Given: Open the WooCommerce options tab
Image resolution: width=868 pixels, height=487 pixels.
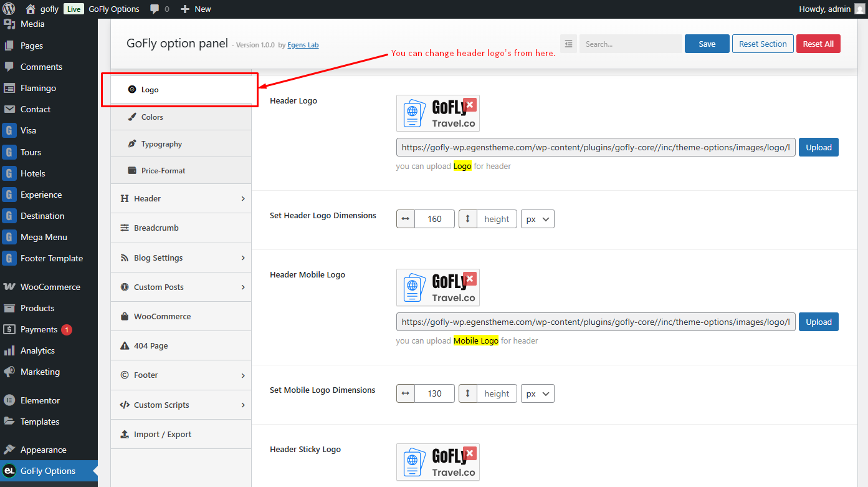Looking at the screenshot, I should 181,316.
